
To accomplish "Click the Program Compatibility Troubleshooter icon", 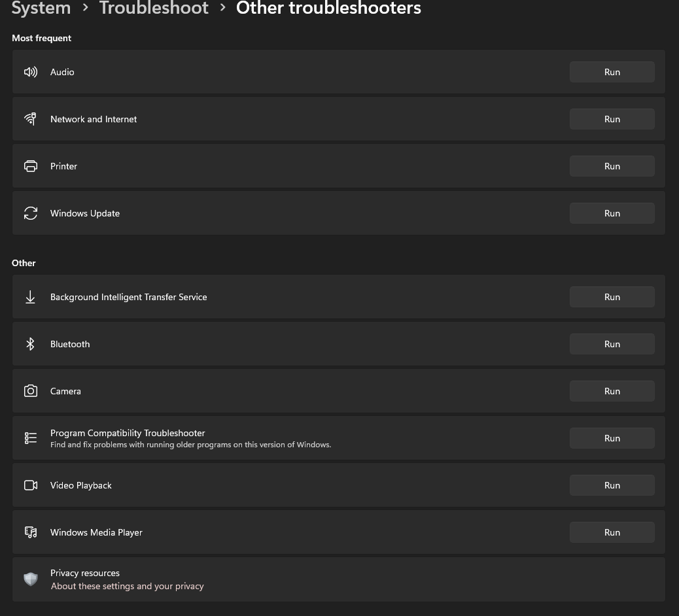I will [31, 438].
